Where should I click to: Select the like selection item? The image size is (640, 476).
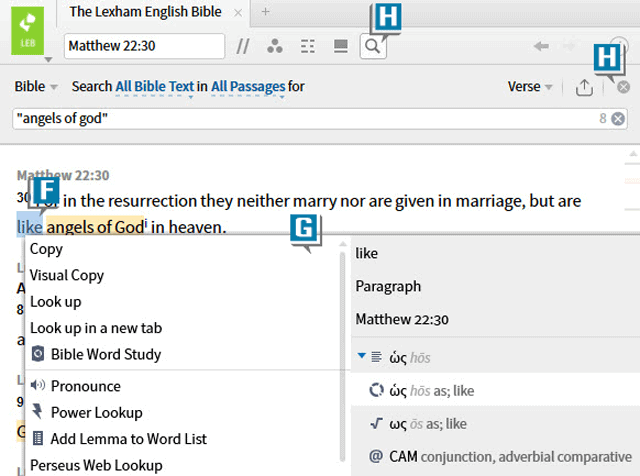(367, 253)
